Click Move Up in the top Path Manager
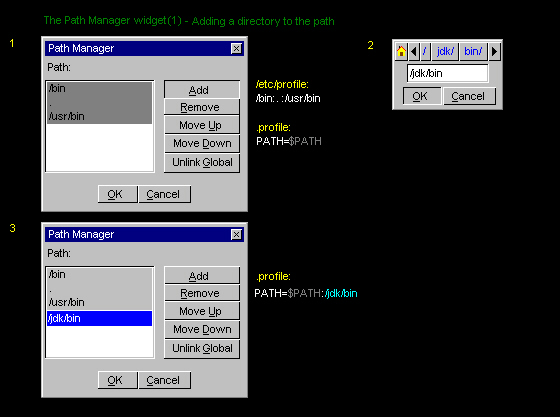560x417 pixels. [202, 125]
